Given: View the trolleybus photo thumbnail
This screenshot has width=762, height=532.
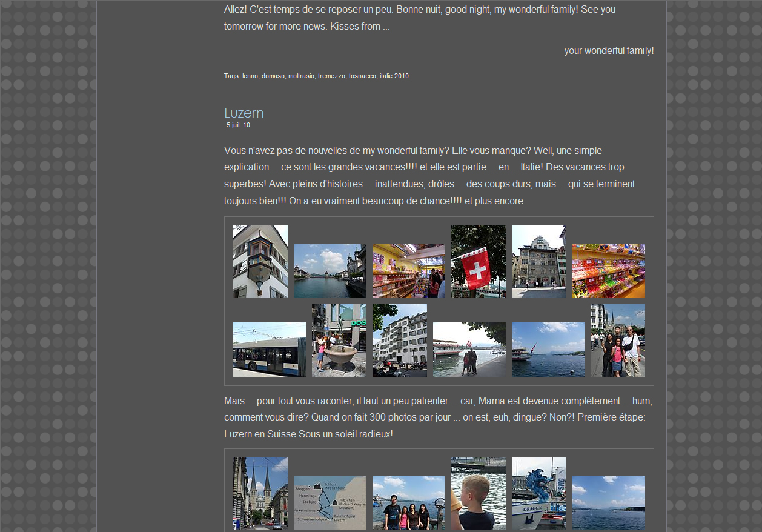Looking at the screenshot, I should click(269, 350).
